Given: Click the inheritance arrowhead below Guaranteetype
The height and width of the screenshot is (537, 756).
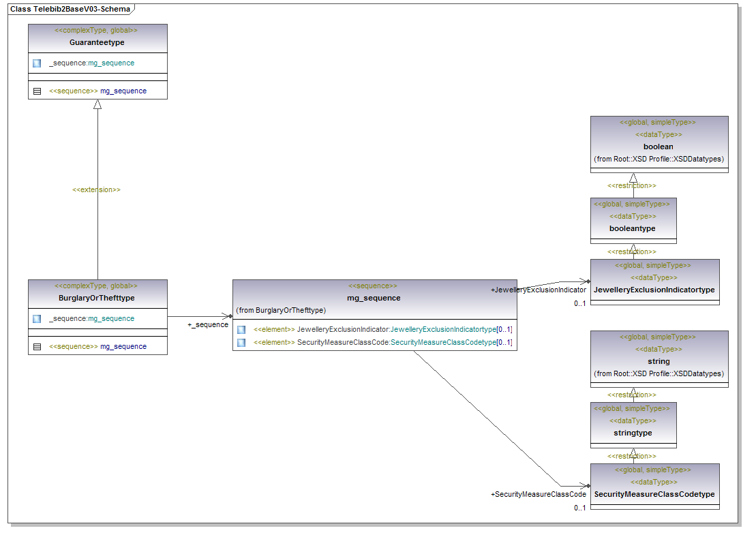Looking at the screenshot, I should tap(97, 104).
